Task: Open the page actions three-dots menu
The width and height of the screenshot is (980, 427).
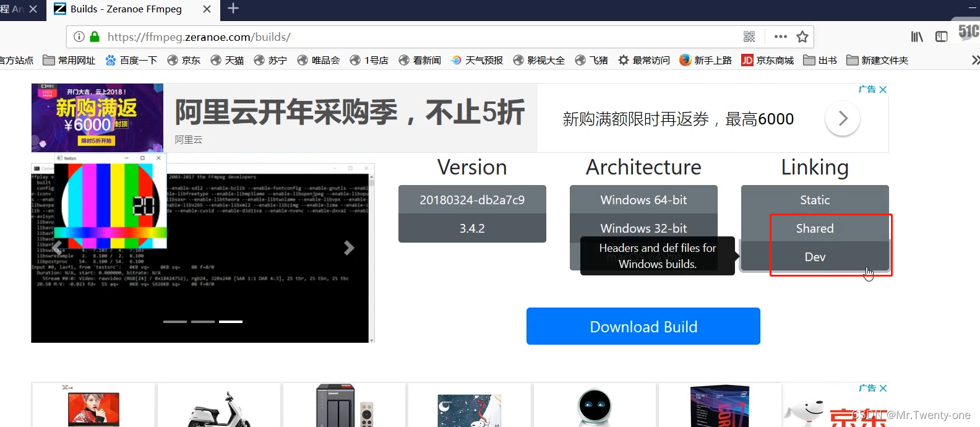Action: pos(781,37)
